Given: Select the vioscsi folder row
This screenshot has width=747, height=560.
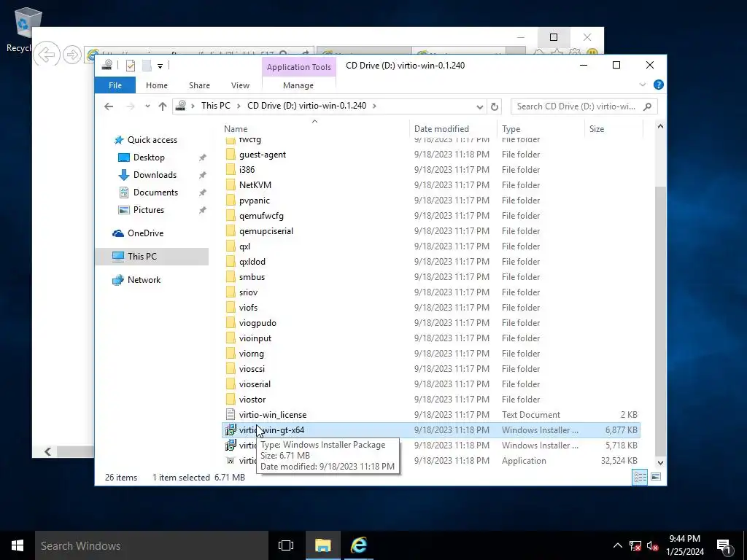Looking at the screenshot, I should point(431,368).
